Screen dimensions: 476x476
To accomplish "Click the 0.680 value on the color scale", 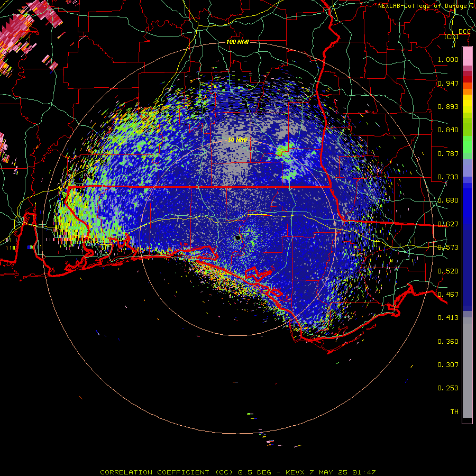I will 448,200.
